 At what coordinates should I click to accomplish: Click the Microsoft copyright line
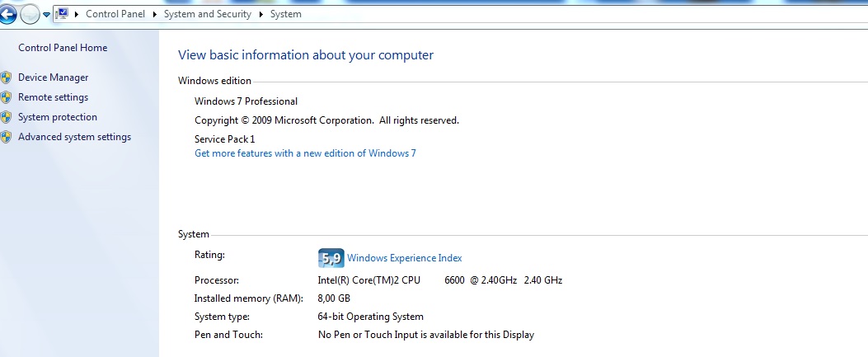tap(326, 120)
